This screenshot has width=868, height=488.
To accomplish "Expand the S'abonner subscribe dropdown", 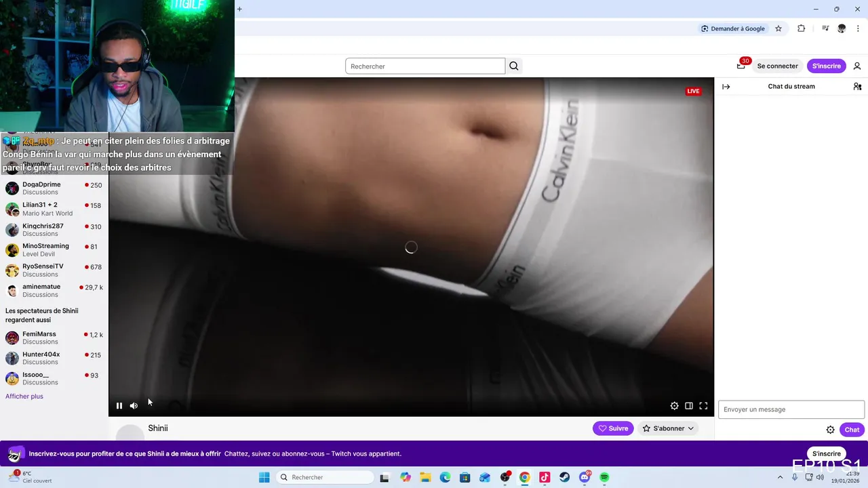I will [669, 428].
